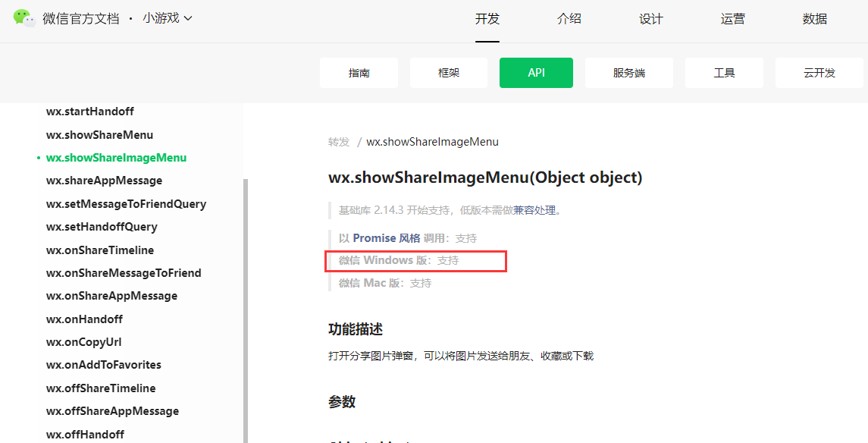Click the sidebar vertical scrollbar
Screen dimensions: 868x443
[246, 311]
